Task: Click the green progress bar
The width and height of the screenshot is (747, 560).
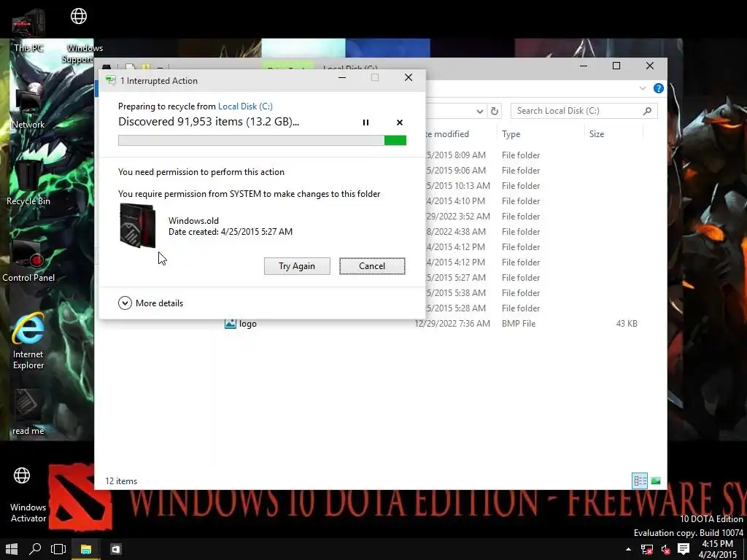Action: 262,140
